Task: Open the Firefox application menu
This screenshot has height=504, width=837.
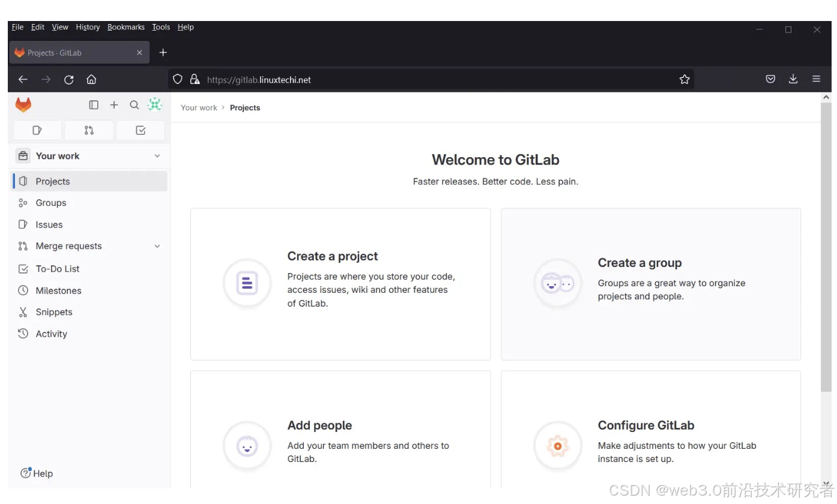Action: click(817, 79)
